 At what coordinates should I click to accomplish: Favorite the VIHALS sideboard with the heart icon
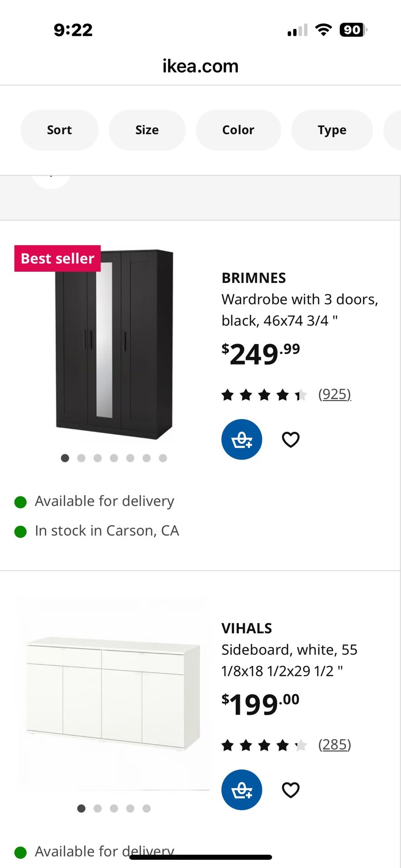pyautogui.click(x=291, y=789)
